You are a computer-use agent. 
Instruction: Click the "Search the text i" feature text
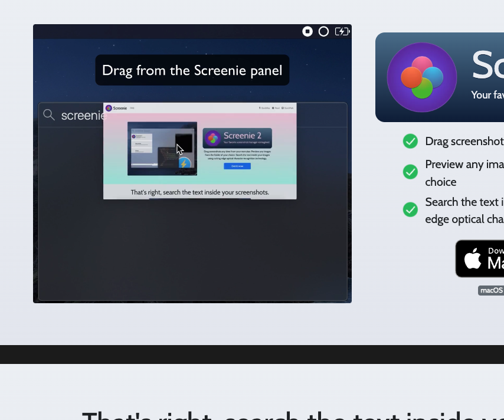click(464, 202)
